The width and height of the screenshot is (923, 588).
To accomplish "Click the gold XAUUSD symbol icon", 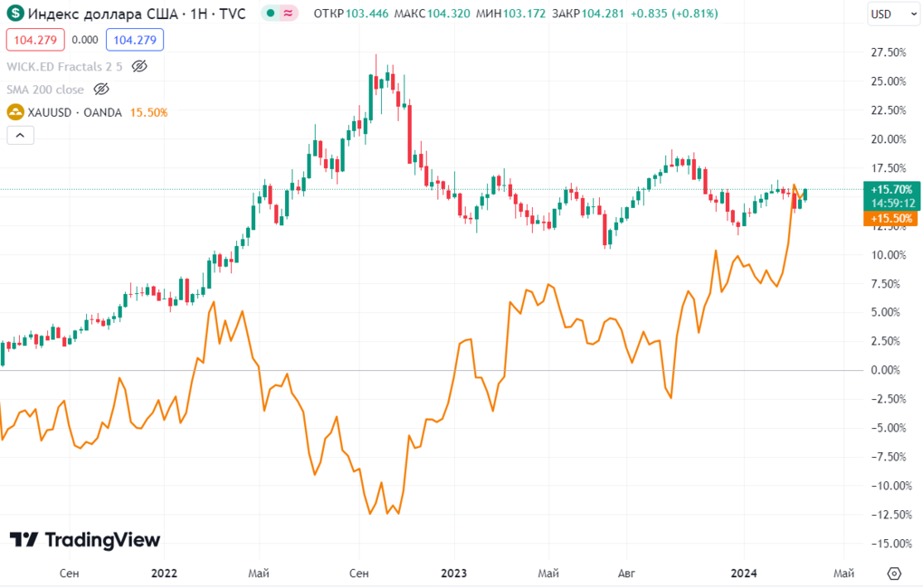I will pos(15,112).
